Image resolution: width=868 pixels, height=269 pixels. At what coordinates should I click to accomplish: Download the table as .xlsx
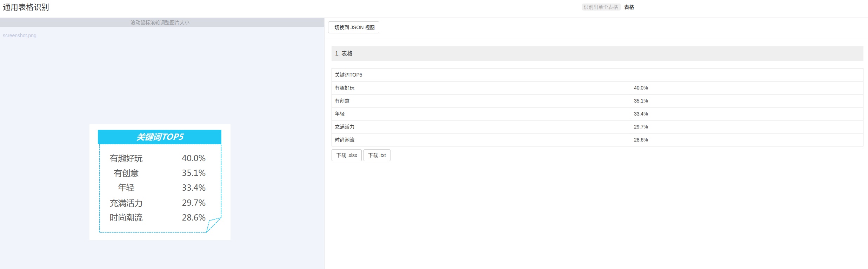(x=346, y=155)
